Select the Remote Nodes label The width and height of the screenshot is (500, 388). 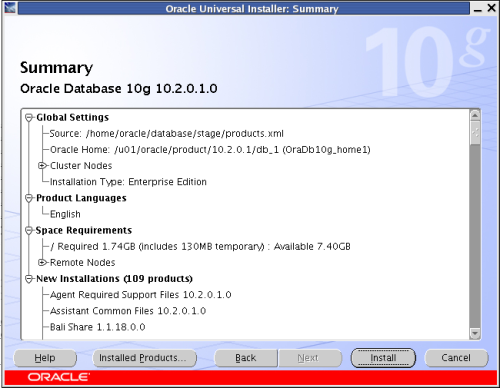pos(83,263)
